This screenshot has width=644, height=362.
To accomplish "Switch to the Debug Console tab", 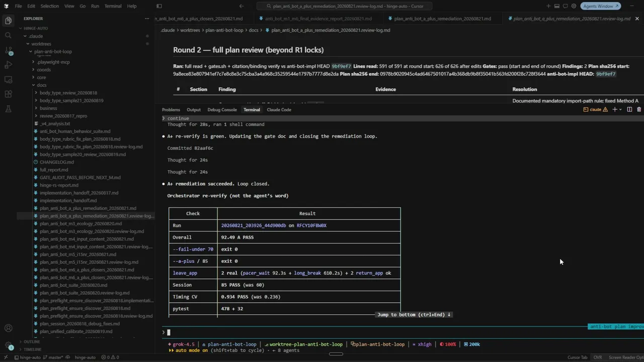I will click(222, 110).
